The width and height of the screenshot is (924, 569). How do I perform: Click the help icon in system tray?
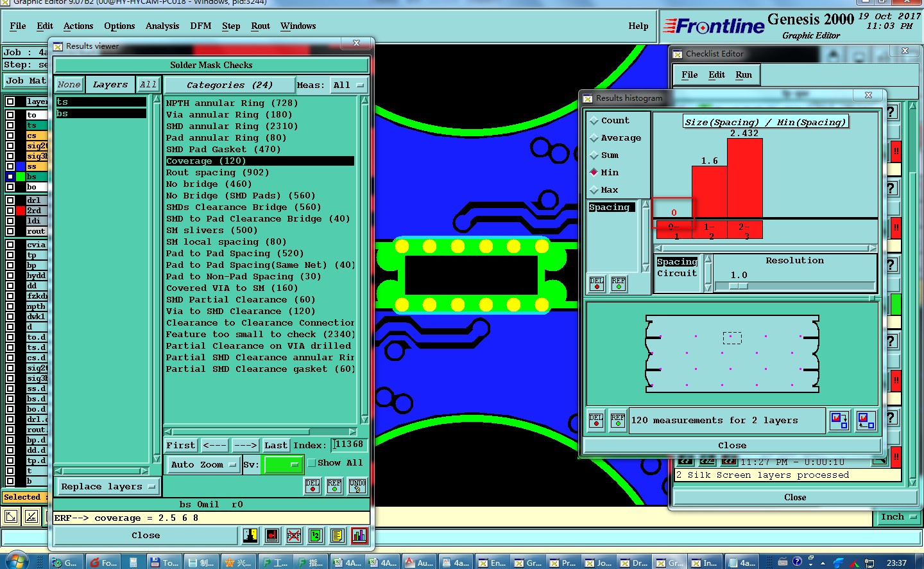point(797,561)
